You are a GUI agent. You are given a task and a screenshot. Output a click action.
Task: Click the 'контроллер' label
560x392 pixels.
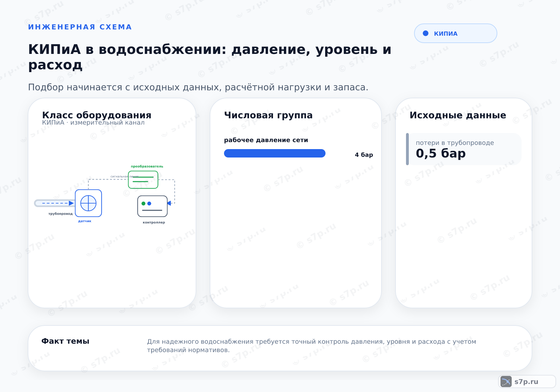tap(154, 222)
